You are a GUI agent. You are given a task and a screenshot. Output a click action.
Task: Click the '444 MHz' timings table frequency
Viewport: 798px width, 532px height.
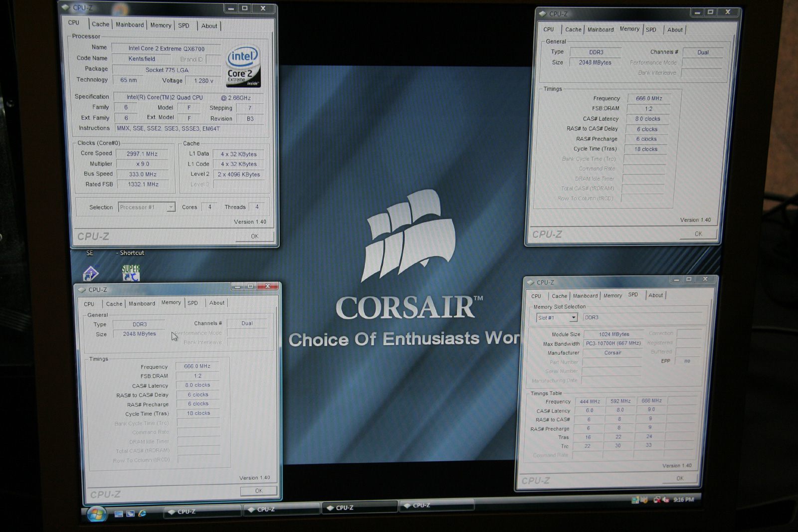(x=590, y=401)
